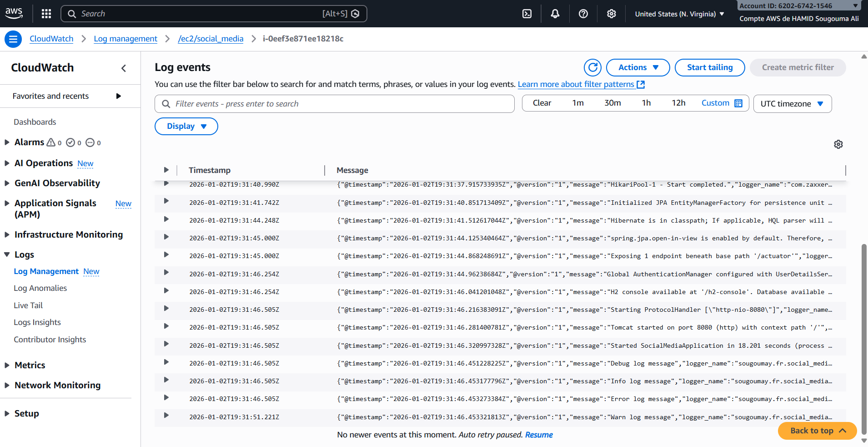
Task: Go to CloudWatch breadcrumb
Action: pyautogui.click(x=51, y=39)
